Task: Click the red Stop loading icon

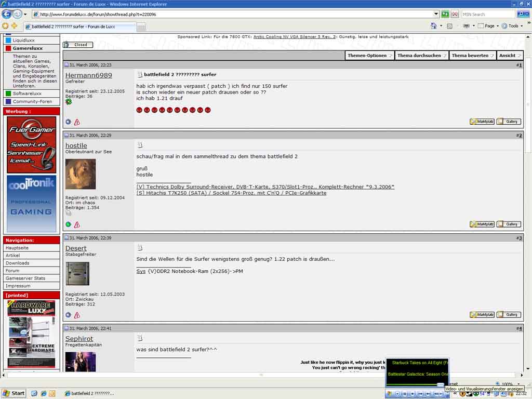Action: click(x=455, y=14)
